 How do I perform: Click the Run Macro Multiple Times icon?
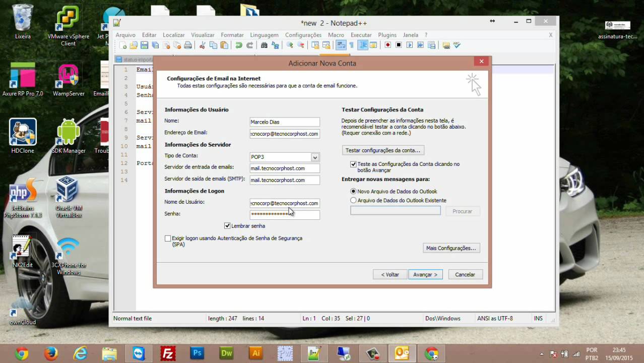coord(421,45)
